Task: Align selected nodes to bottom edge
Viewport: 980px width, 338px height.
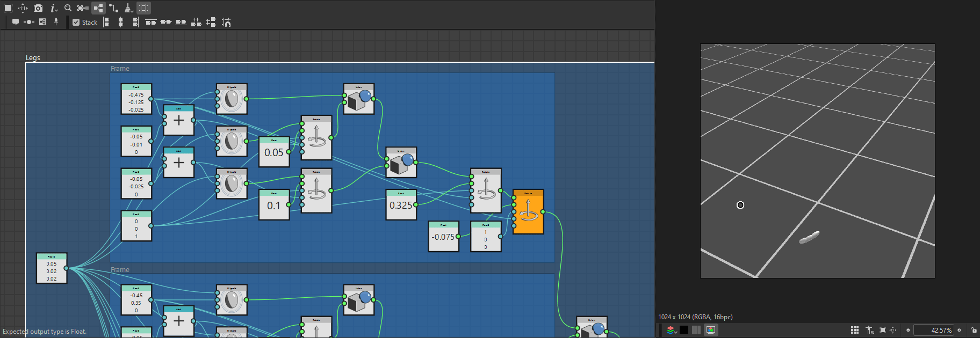Action: tap(181, 22)
